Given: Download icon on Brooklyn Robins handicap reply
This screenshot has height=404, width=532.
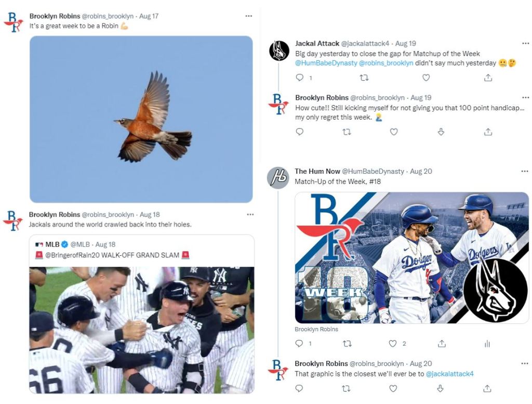Looking at the screenshot, I should [441, 132].
